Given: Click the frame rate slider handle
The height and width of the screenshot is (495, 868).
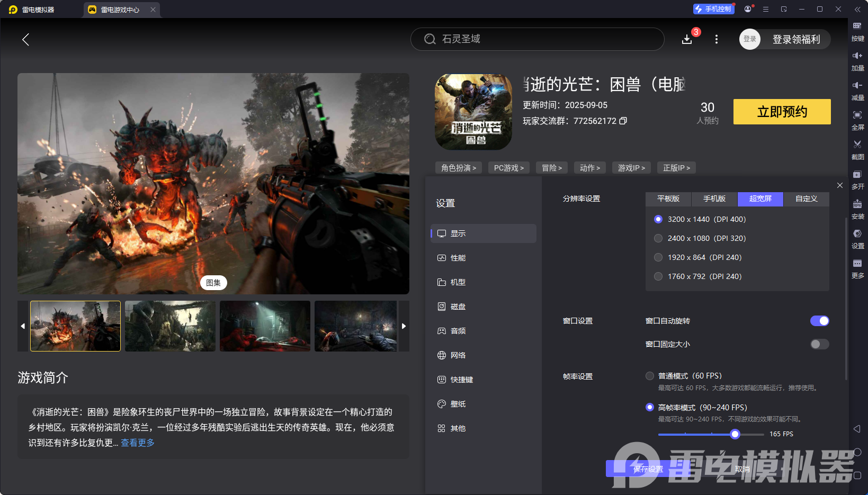Looking at the screenshot, I should [x=735, y=434].
